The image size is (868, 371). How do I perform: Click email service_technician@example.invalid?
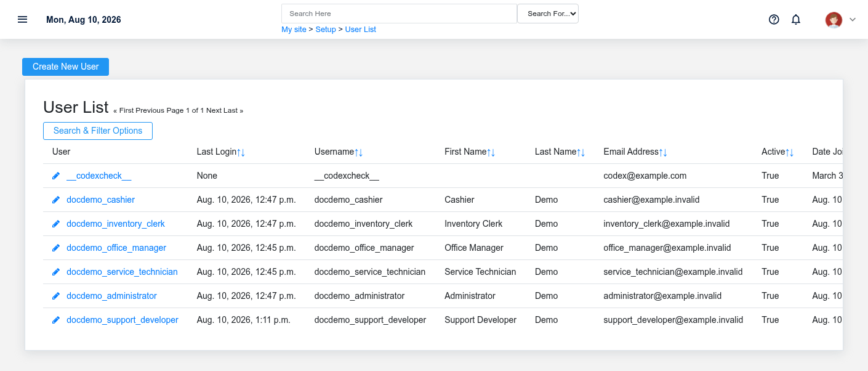pyautogui.click(x=673, y=272)
